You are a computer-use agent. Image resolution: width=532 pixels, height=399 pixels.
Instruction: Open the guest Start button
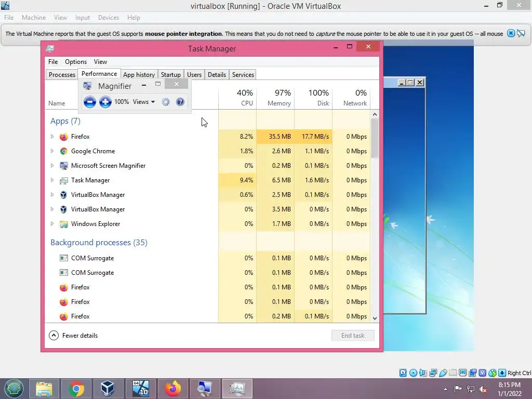[14, 389]
